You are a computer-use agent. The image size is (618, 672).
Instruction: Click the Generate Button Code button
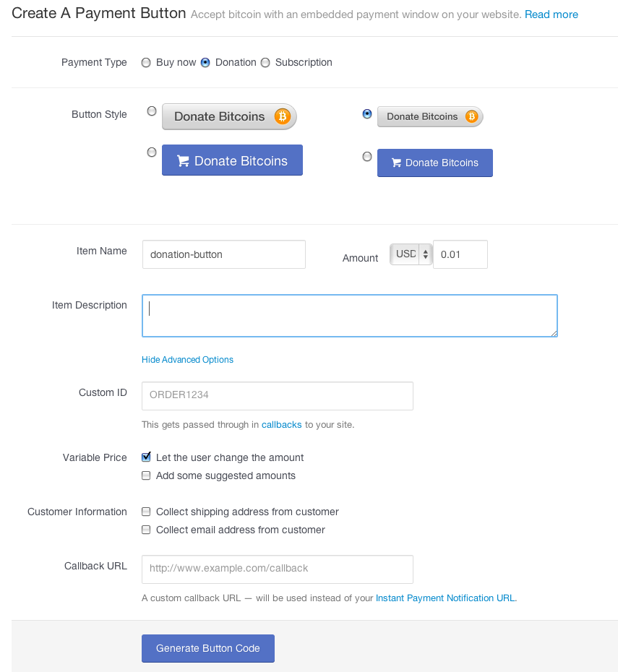click(208, 648)
